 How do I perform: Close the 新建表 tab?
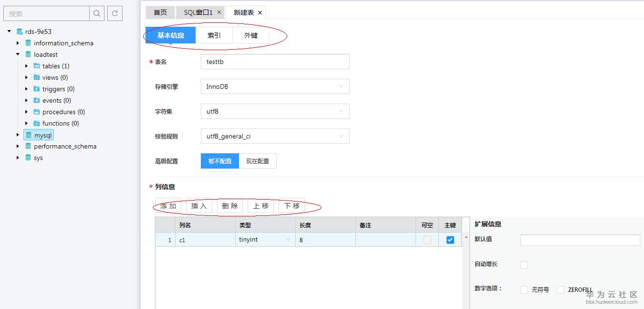pos(260,12)
